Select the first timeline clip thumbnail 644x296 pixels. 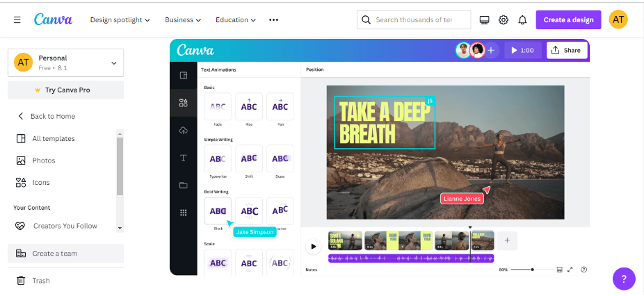click(345, 240)
